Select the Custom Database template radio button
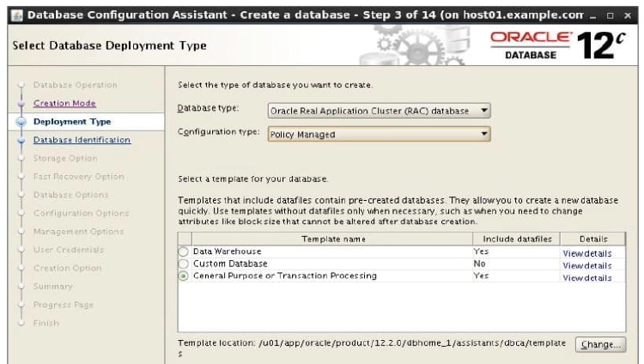Image resolution: width=644 pixels, height=364 pixels. (x=183, y=264)
